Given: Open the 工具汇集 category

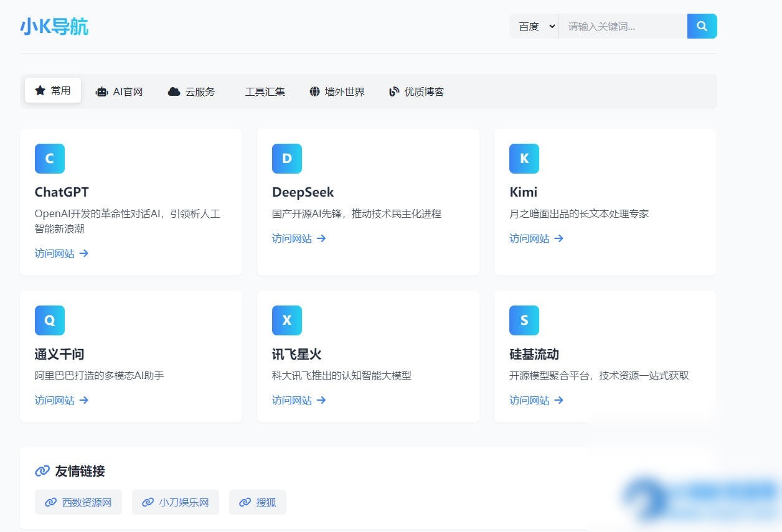Looking at the screenshot, I should tap(265, 91).
